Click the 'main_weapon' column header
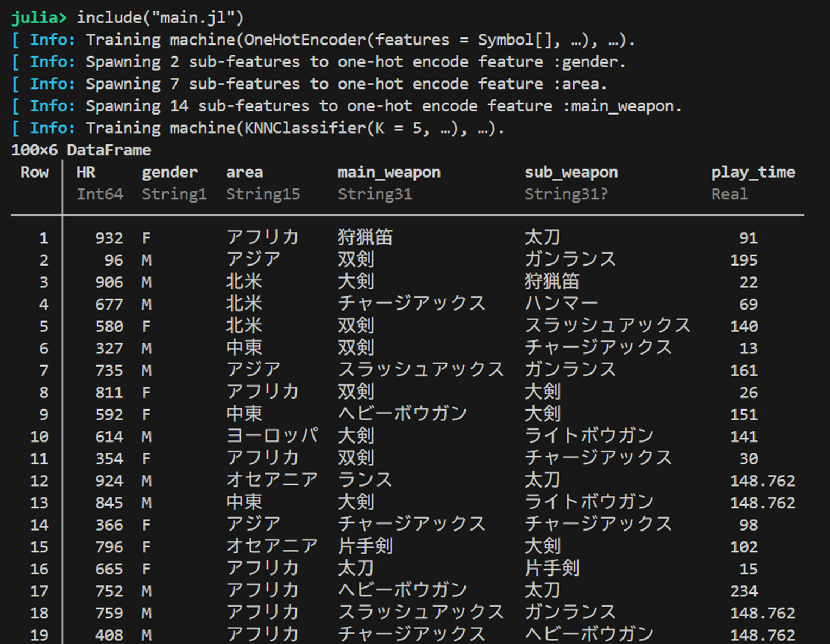Viewport: 830px width, 644px height. click(x=389, y=173)
